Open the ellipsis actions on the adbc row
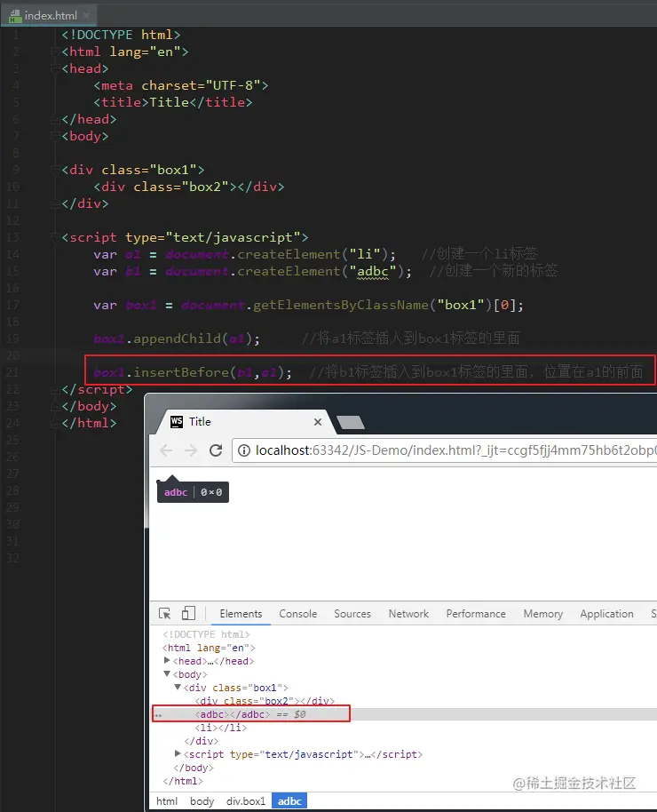 (158, 714)
